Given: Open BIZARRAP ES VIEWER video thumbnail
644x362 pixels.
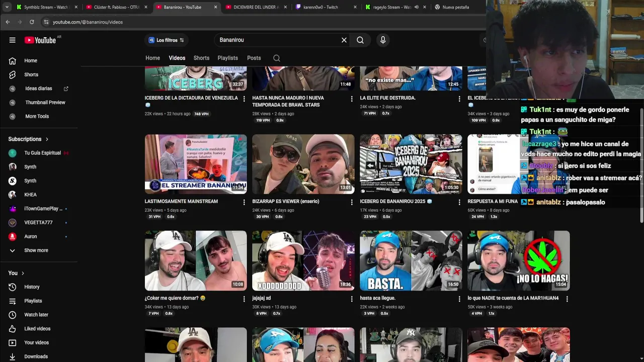Looking at the screenshot, I should pyautogui.click(x=303, y=164).
